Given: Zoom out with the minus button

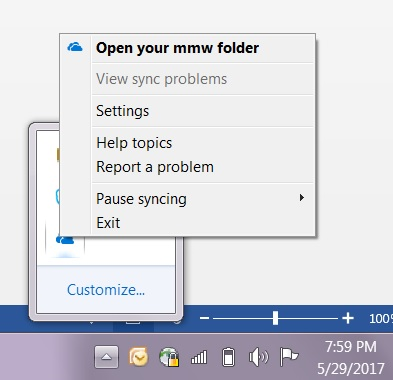Looking at the screenshot, I should [x=204, y=318].
